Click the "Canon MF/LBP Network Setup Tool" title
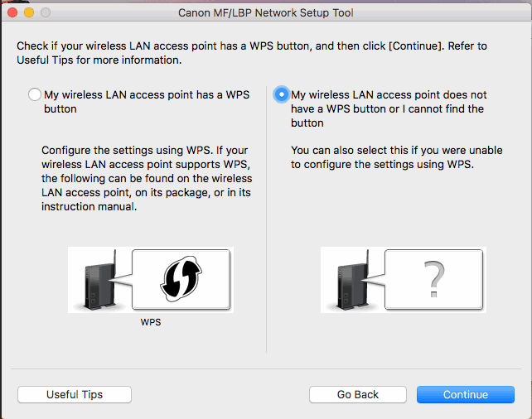 pyautogui.click(x=265, y=13)
